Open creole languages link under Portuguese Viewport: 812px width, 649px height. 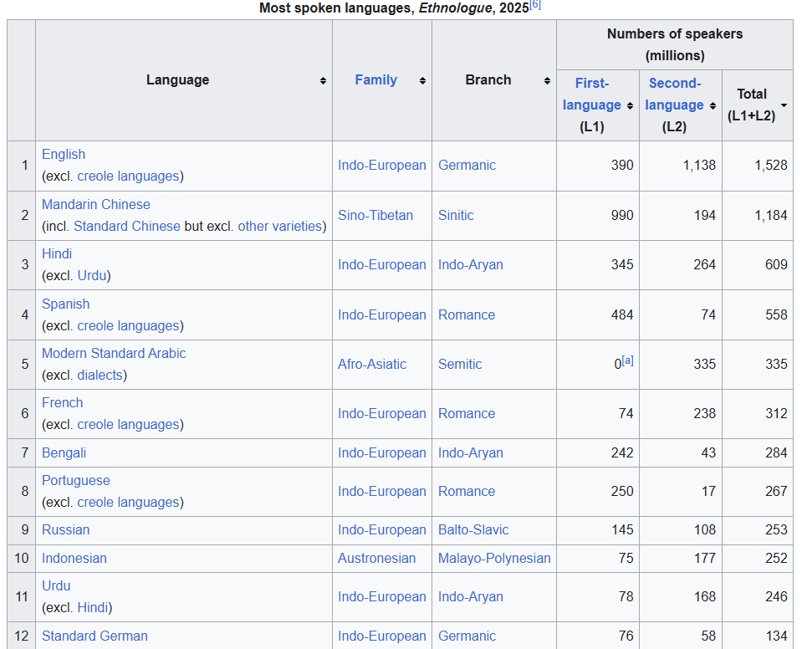coord(128,502)
